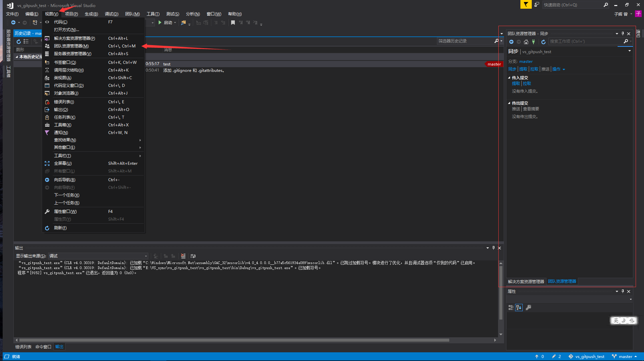Click the refresh icon in history toolbar
Image resolution: width=644 pixels, height=361 pixels.
19,41
